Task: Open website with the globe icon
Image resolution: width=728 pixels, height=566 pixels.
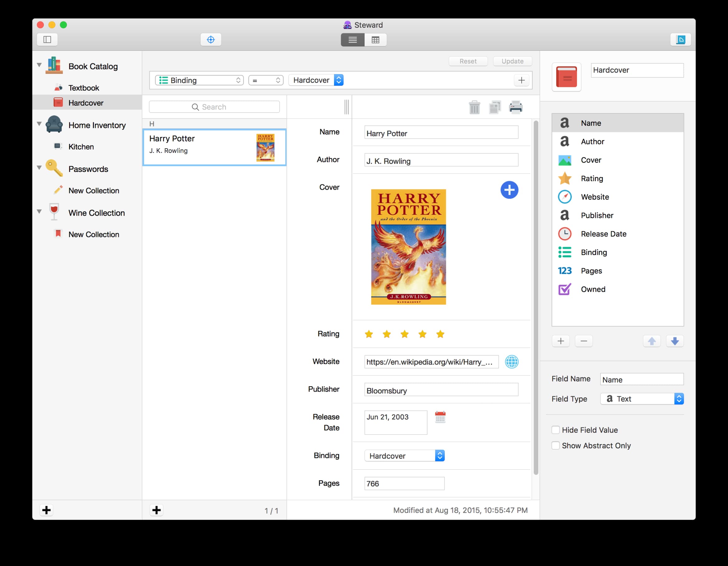Action: click(511, 362)
